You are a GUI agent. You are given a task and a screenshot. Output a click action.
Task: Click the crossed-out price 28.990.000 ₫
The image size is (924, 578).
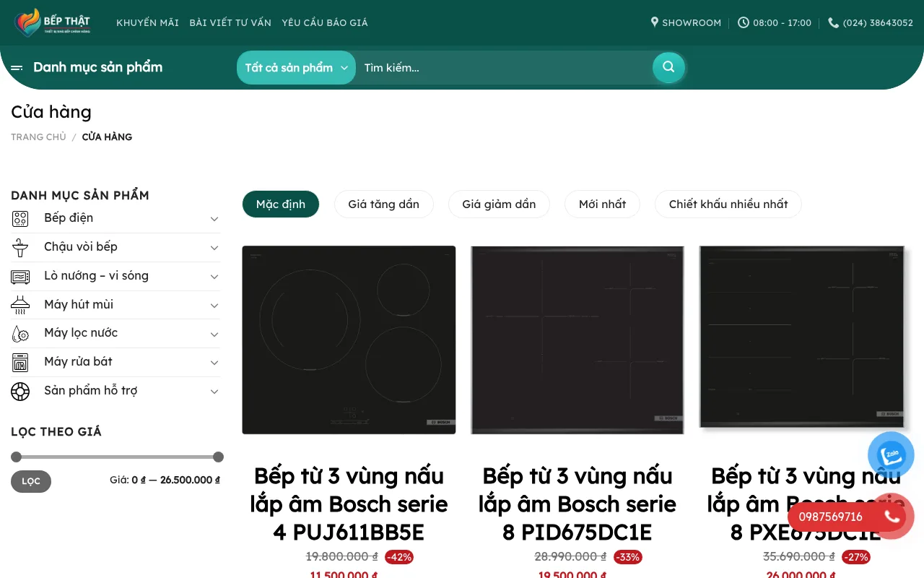coord(570,556)
